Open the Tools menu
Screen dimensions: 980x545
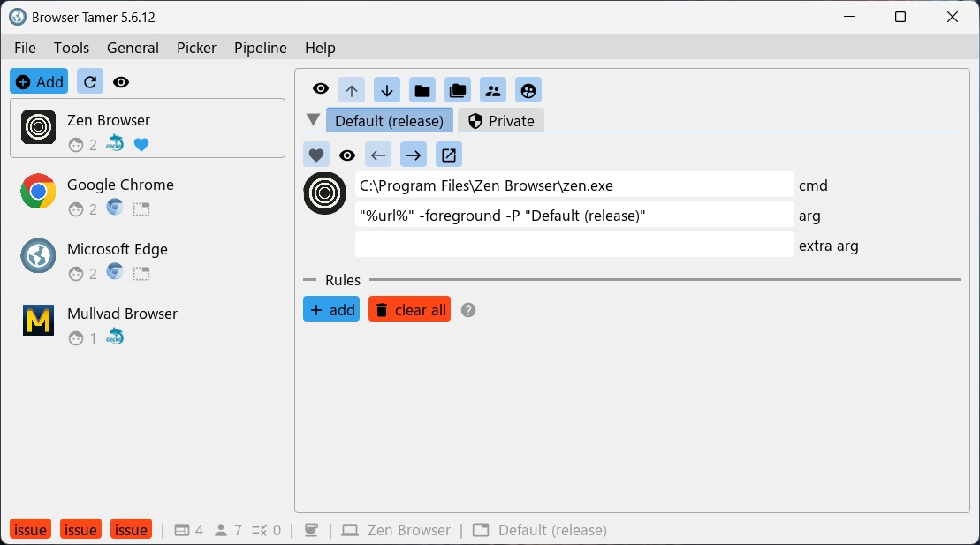[x=72, y=48]
